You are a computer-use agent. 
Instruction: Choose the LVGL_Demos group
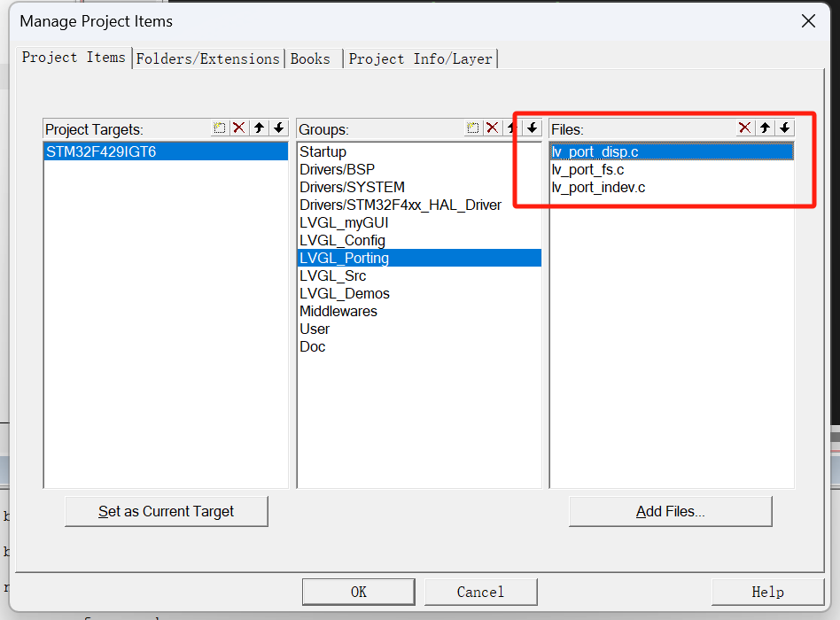[345, 293]
